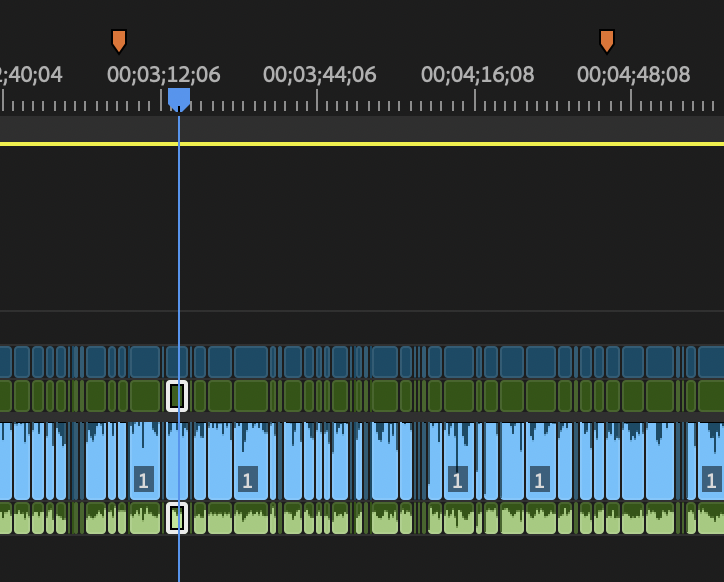
Task: Click the orange marker above 00;03;12;06
Action: 119,42
